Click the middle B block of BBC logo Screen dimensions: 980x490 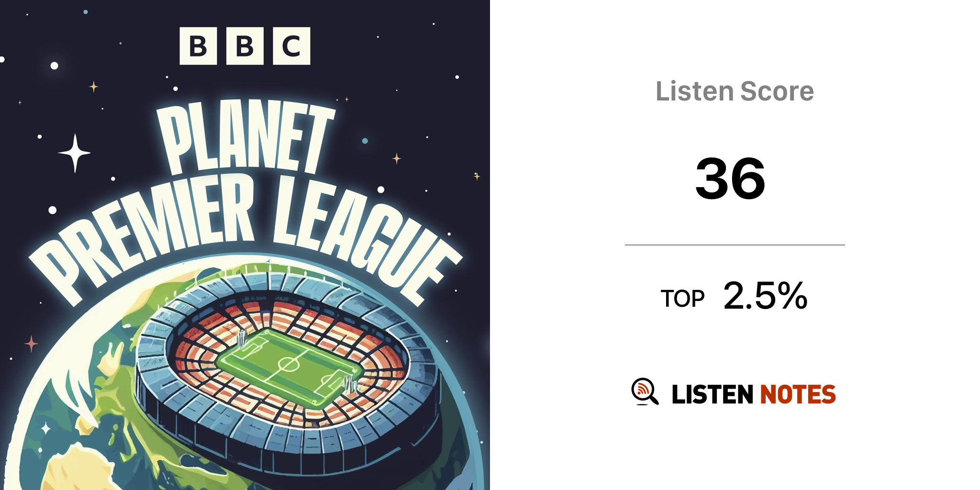point(245,46)
